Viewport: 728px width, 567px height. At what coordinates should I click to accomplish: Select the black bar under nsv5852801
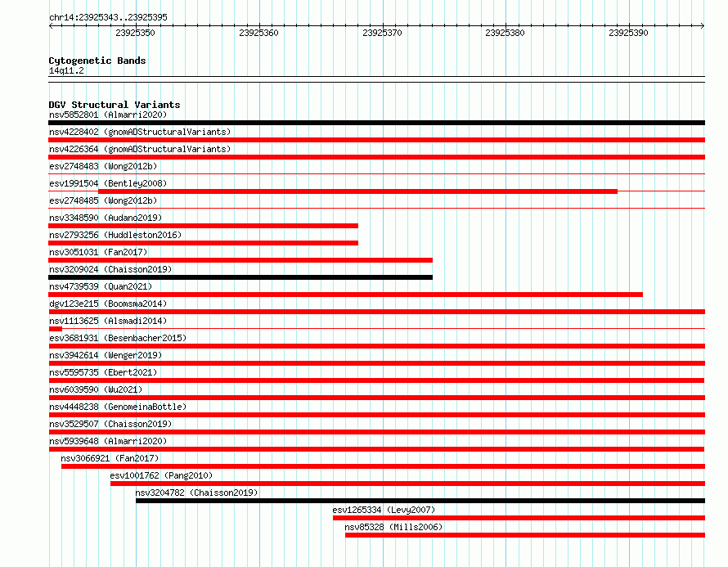tap(376, 123)
